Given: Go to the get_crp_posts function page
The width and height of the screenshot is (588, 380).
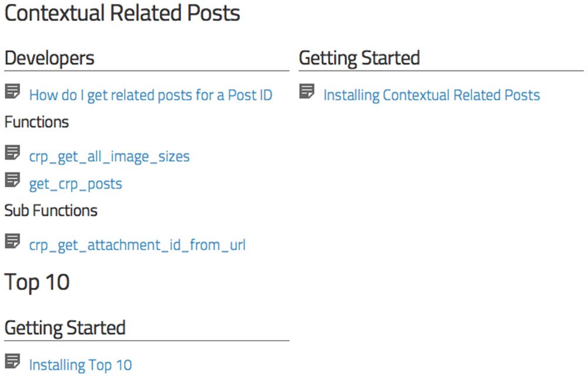Looking at the screenshot, I should [75, 184].
